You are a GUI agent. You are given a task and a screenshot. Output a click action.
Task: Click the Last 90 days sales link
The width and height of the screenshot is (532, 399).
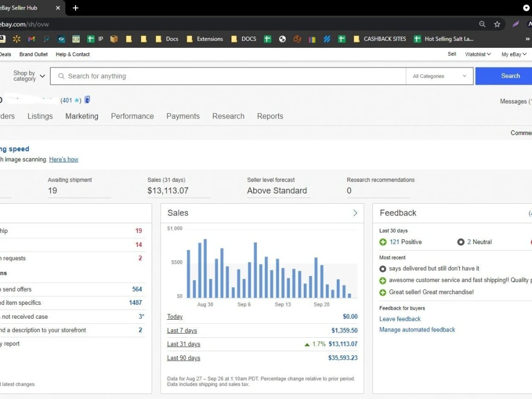click(184, 358)
